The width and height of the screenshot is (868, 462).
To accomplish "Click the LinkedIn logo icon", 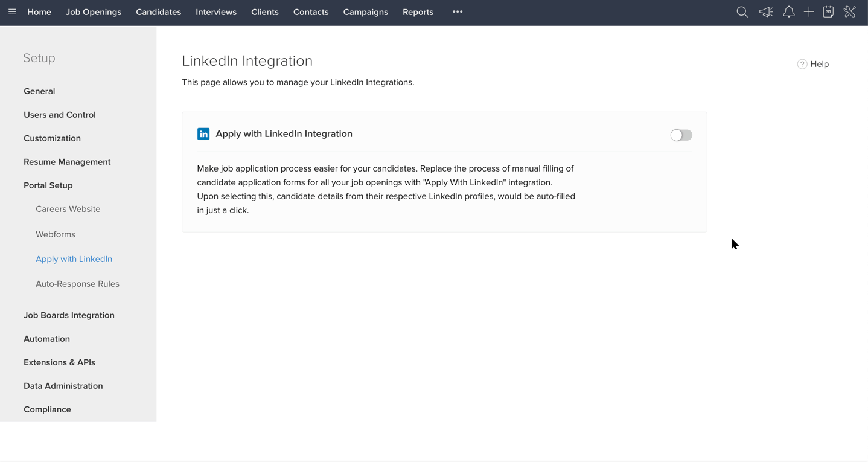I will (x=203, y=134).
